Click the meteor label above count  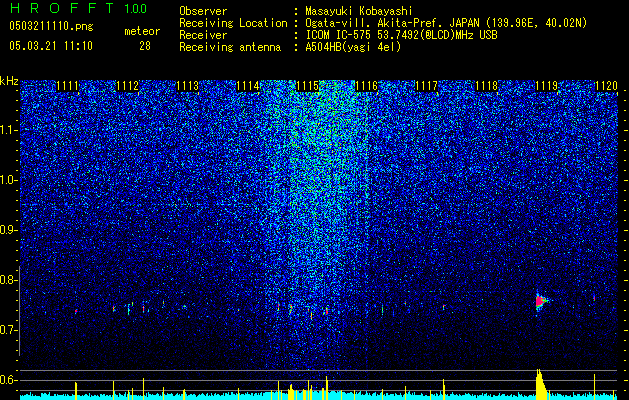click(142, 31)
